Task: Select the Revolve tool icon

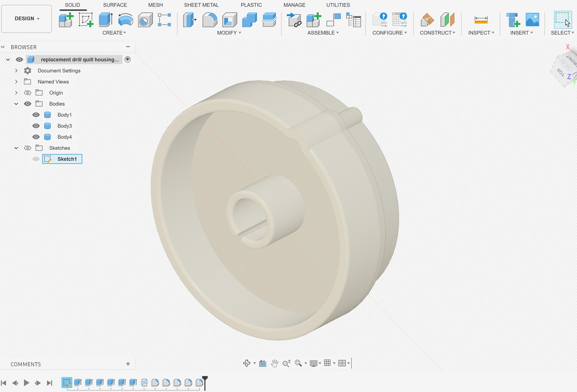Action: [x=125, y=20]
